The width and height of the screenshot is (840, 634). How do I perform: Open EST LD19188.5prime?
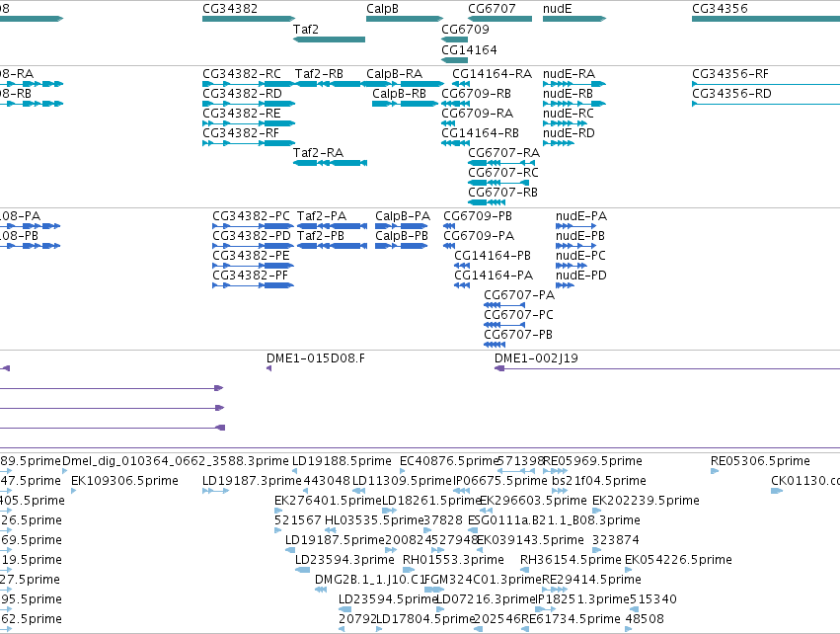pos(342,461)
